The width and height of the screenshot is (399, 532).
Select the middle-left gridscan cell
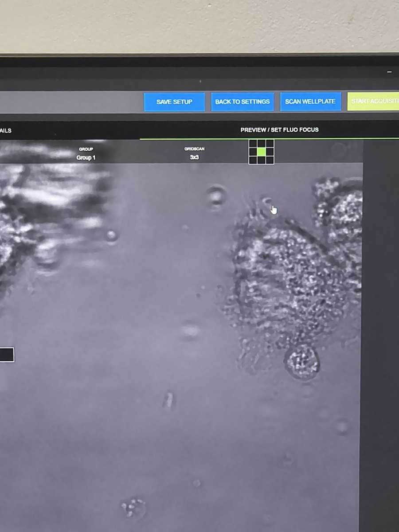point(253,152)
